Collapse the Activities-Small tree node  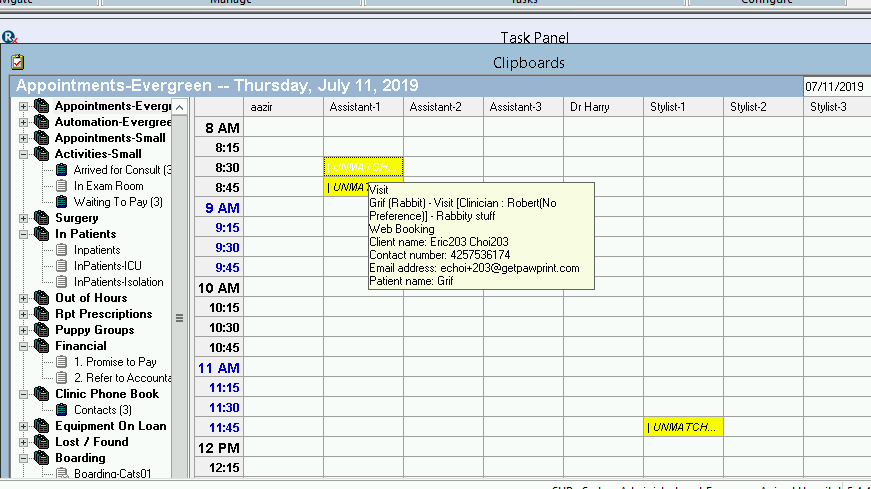click(23, 154)
